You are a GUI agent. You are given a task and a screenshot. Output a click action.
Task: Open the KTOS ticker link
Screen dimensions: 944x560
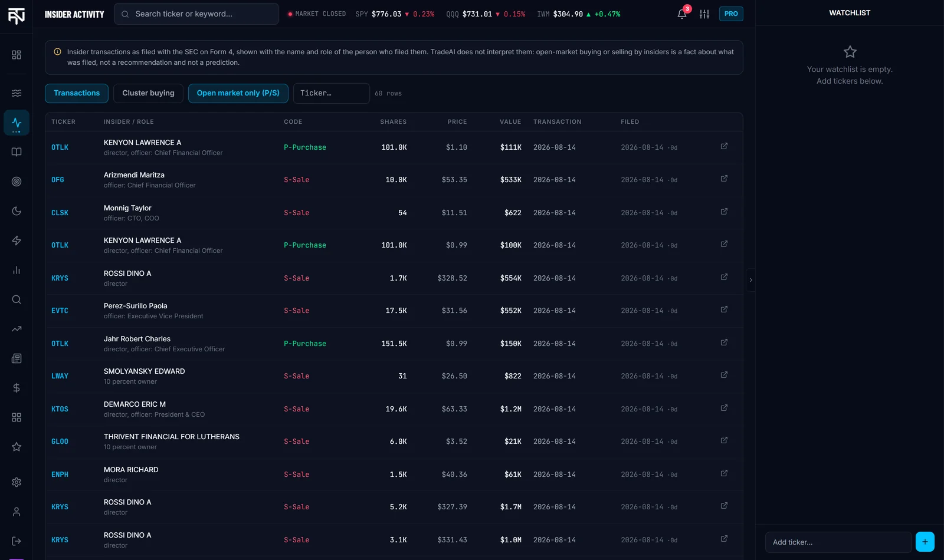(x=60, y=409)
